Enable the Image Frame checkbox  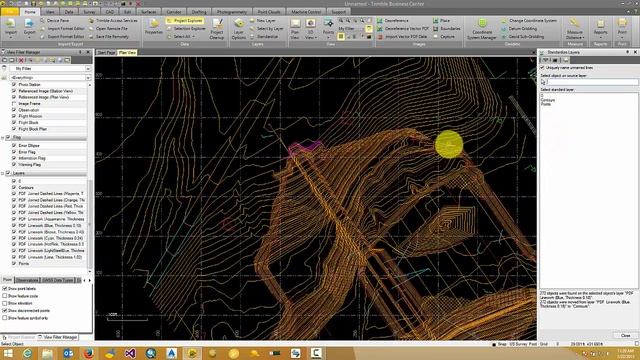(14, 104)
